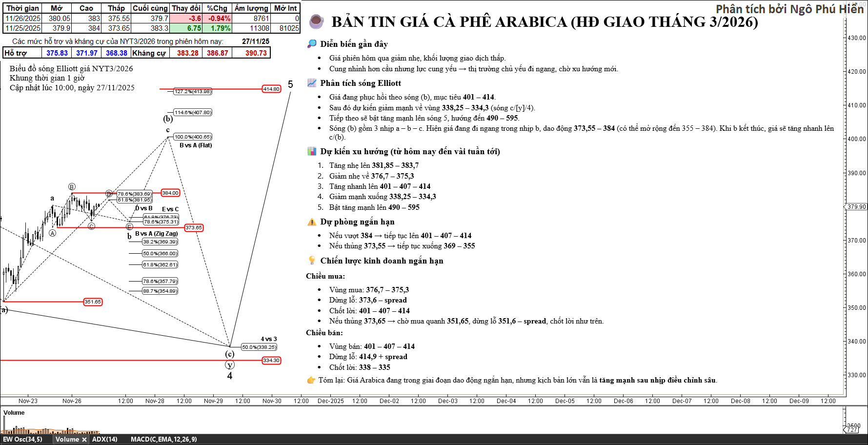Click the 727 volume marker on axis
The image size is (868, 445).
(x=852, y=430)
